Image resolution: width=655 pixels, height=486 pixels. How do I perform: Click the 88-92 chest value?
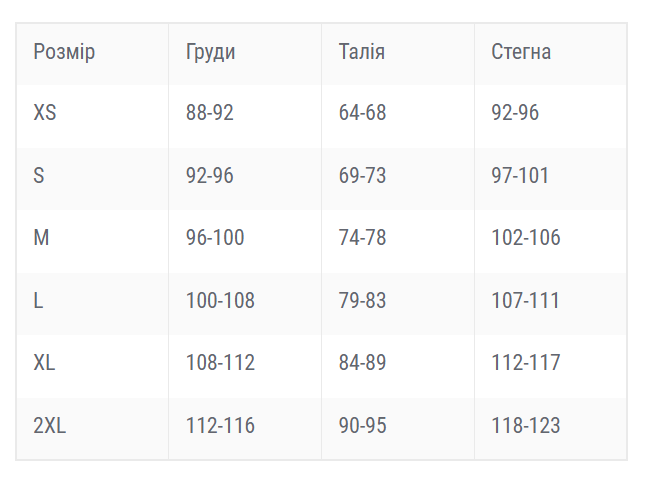click(x=210, y=112)
